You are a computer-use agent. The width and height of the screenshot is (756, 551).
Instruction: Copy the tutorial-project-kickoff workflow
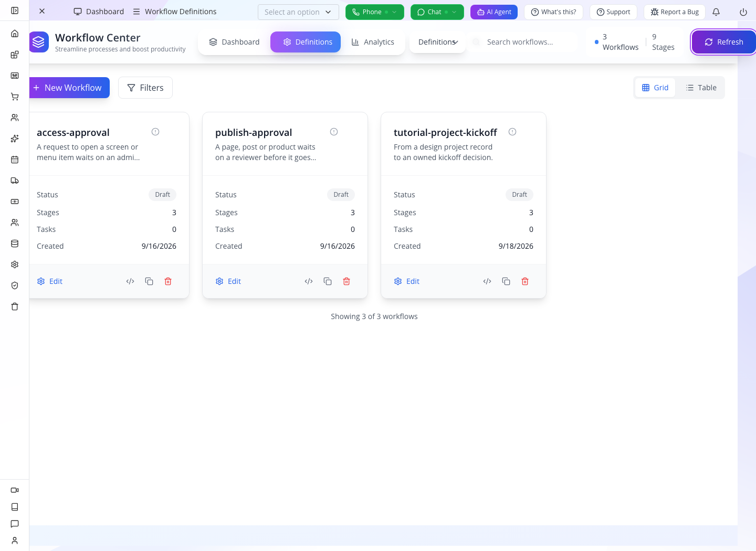(x=506, y=281)
